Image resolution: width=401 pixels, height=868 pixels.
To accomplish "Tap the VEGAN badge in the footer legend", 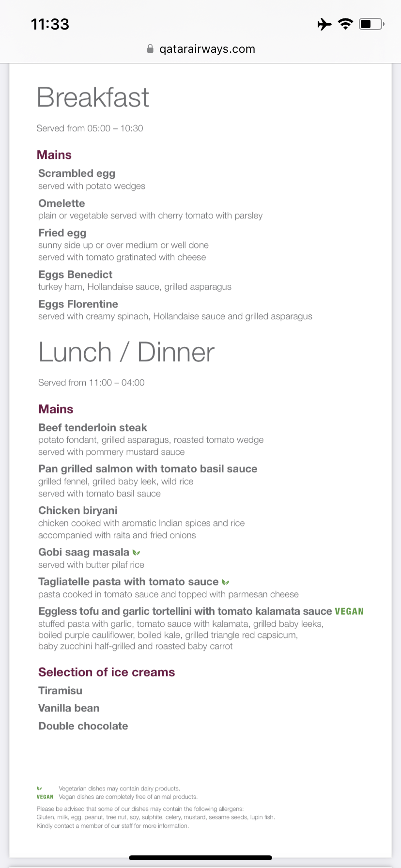I will (x=45, y=797).
